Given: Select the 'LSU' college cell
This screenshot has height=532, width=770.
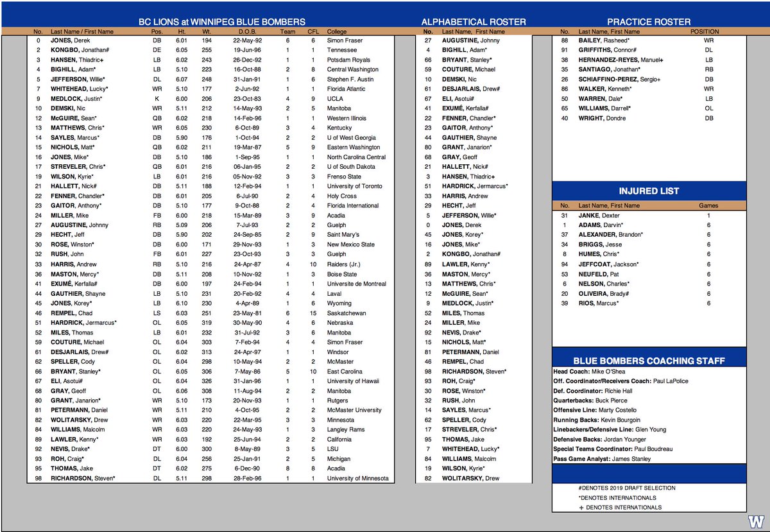Looking at the screenshot, I should [332, 449].
